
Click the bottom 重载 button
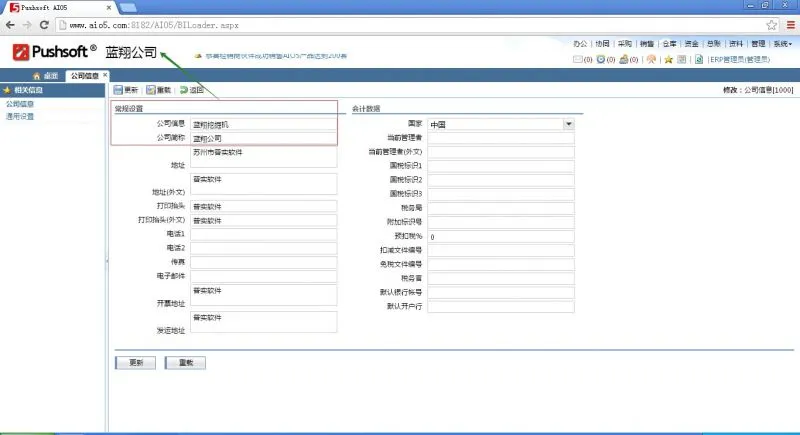pyautogui.click(x=185, y=363)
